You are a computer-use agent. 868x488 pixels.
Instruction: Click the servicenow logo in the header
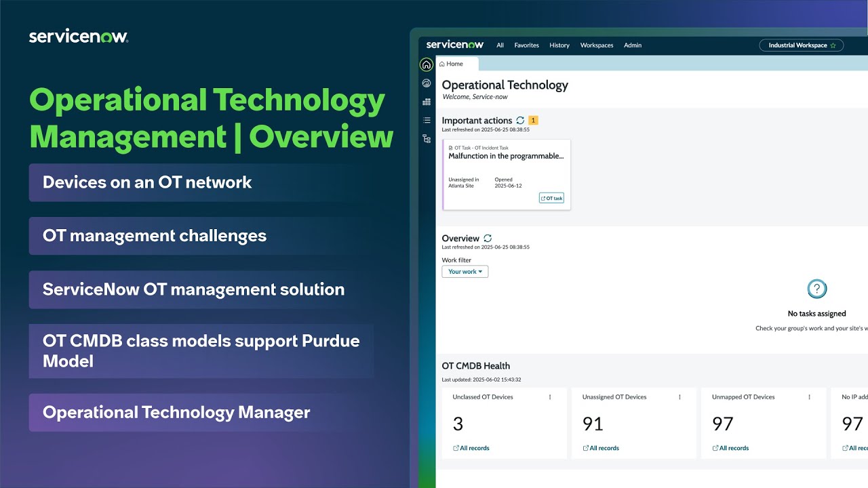tap(454, 45)
